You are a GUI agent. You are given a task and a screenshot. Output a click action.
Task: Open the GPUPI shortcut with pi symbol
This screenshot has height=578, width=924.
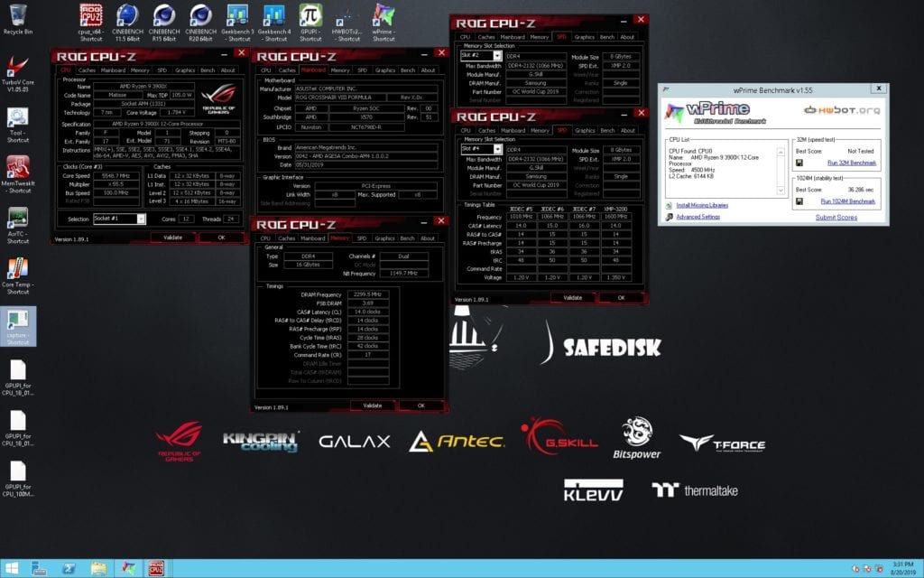[x=310, y=23]
